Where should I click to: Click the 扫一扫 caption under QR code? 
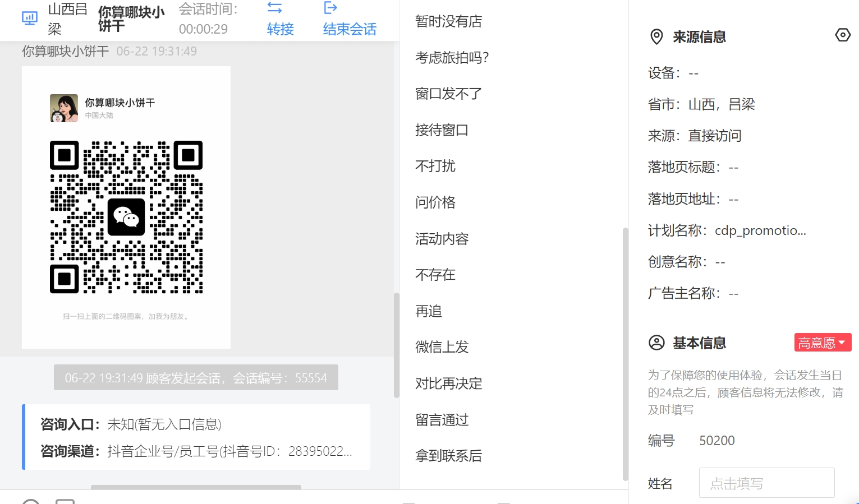[126, 316]
